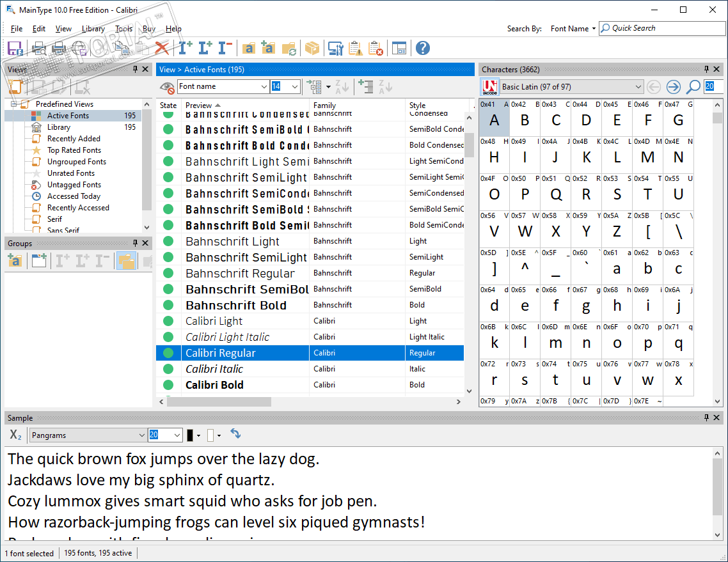
Task: Click the folder refresh icon in toolbar
Action: pyautogui.click(x=289, y=48)
